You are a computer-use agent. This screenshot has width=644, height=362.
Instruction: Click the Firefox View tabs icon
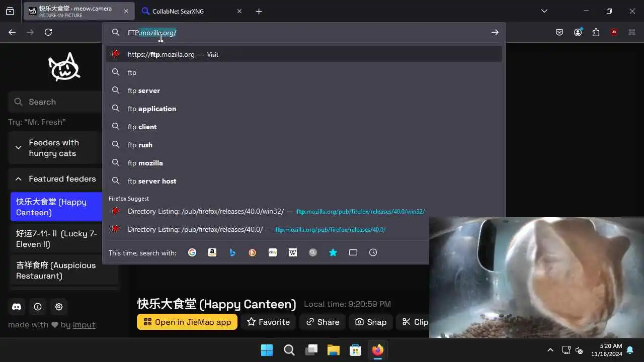point(10,11)
